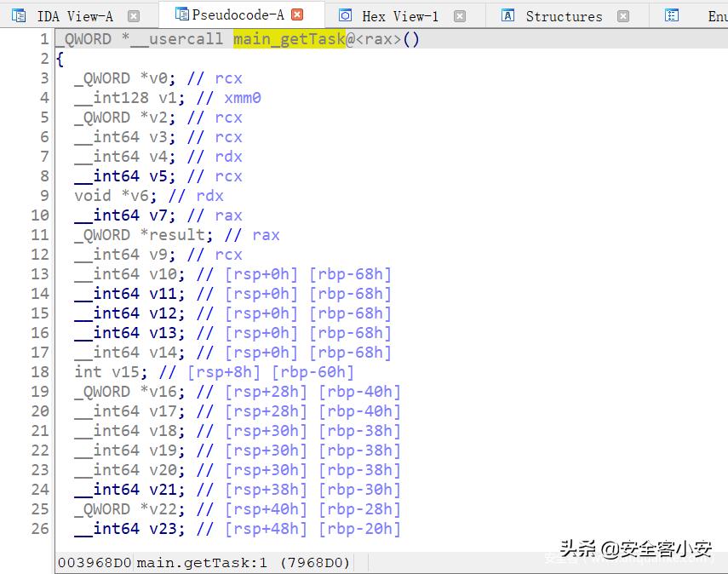Select variable v2 on line 5
This screenshot has height=574, width=728.
click(x=158, y=117)
